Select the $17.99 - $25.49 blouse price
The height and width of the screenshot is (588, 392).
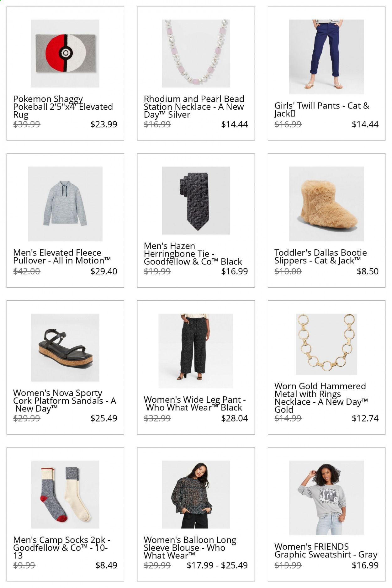[217, 565]
